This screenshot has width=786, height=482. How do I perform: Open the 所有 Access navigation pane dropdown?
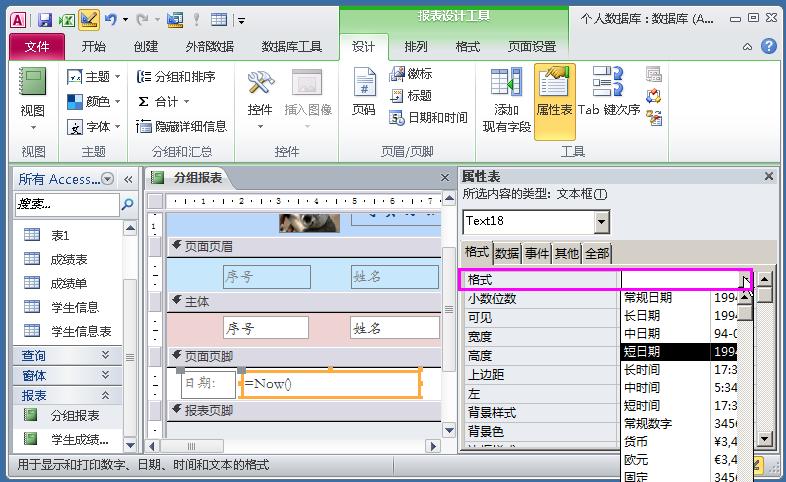click(107, 178)
